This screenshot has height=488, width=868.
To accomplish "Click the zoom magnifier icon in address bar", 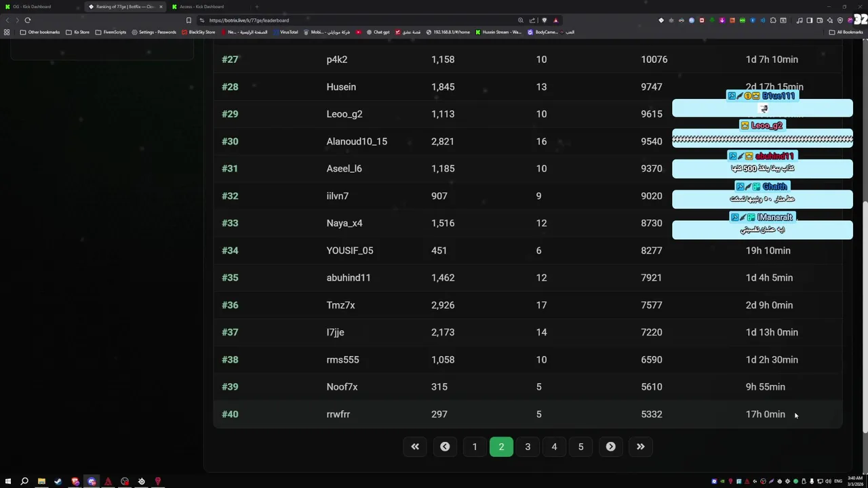I will point(520,20).
